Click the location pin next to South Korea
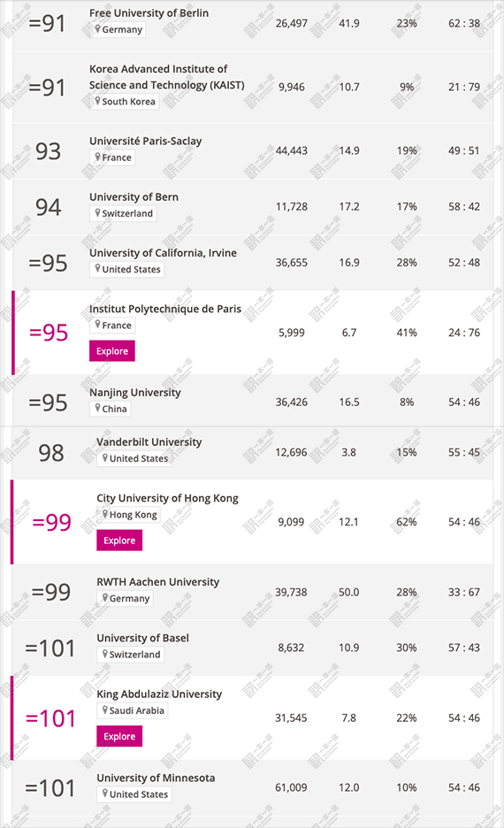 (x=97, y=101)
